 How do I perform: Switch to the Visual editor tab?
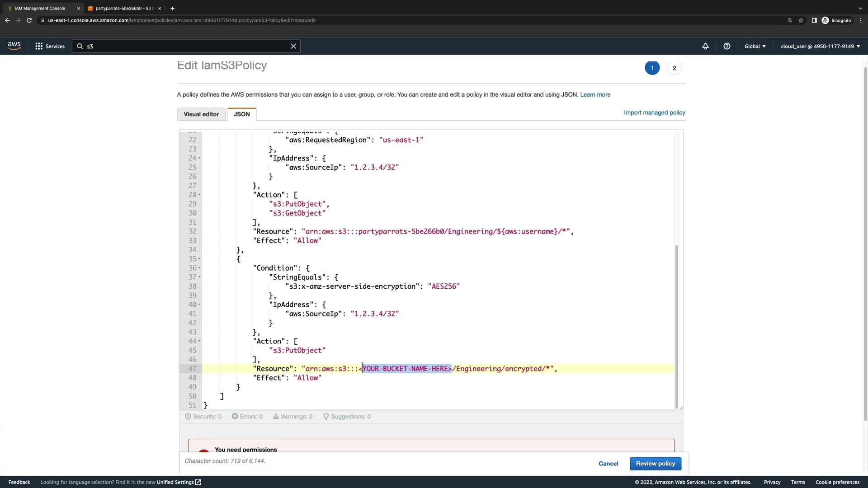click(201, 114)
